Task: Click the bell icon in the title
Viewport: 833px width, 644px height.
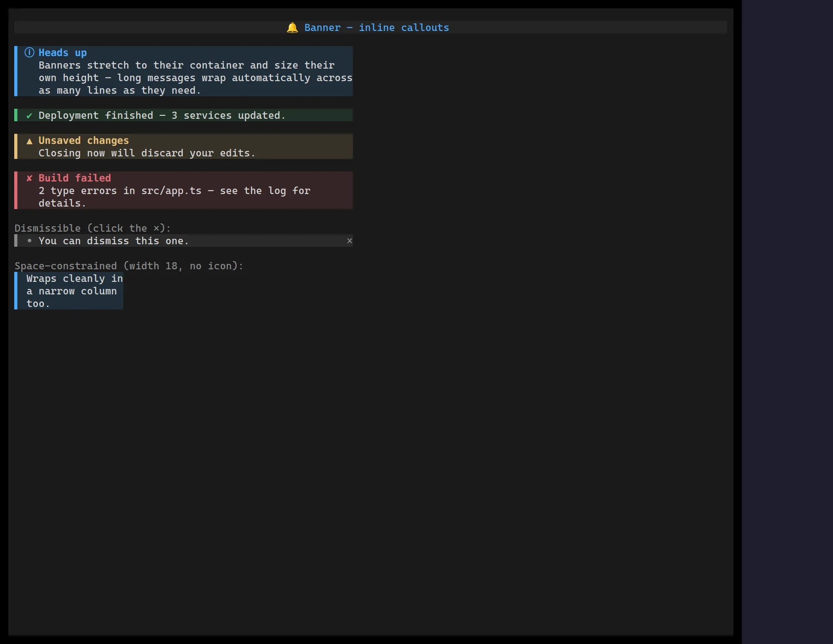Action: pos(292,28)
